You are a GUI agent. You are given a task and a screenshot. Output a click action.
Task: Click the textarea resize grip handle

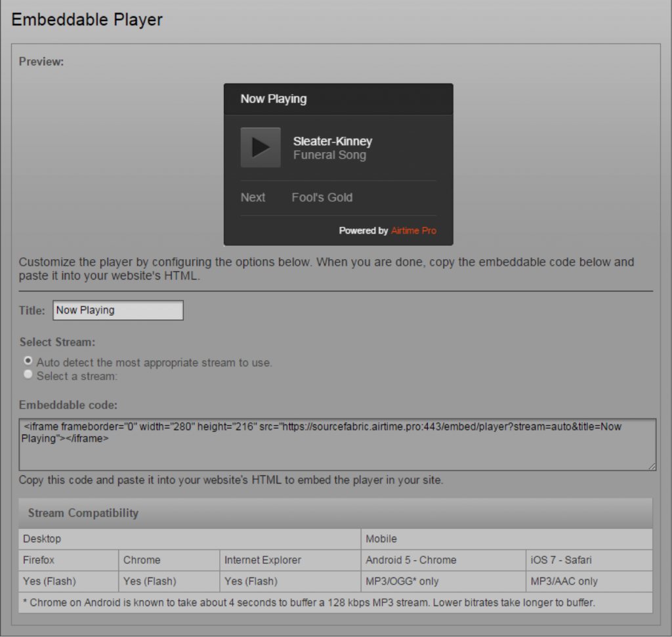[652, 467]
